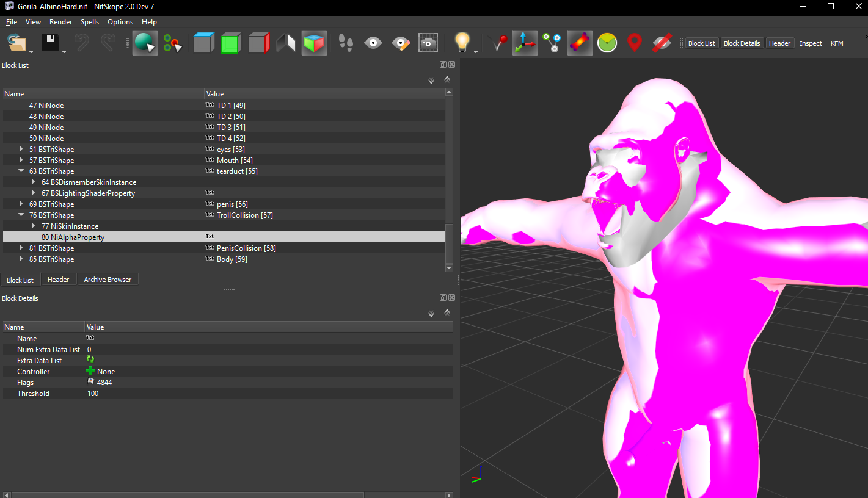This screenshot has height=498, width=868.
Task: Select the Select Vertex tool
Action: pyautogui.click(x=173, y=43)
